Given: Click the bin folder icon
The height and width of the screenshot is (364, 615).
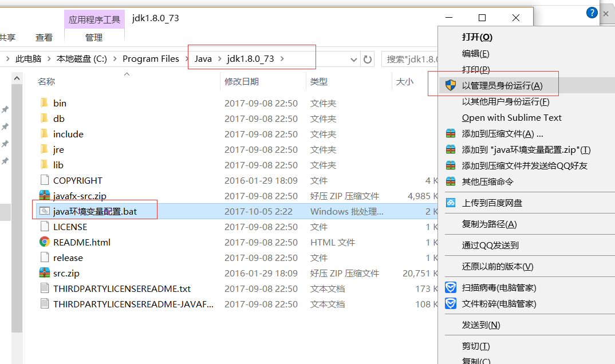Looking at the screenshot, I should pos(44,102).
